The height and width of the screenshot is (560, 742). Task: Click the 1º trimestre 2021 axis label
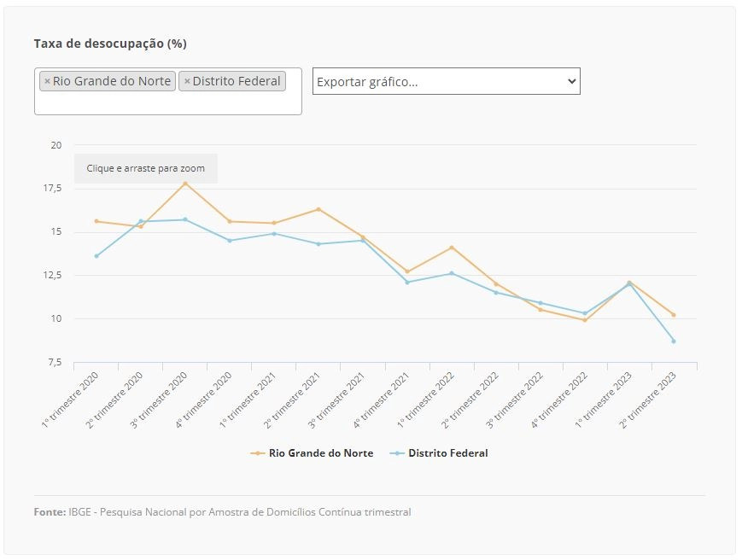[248, 400]
